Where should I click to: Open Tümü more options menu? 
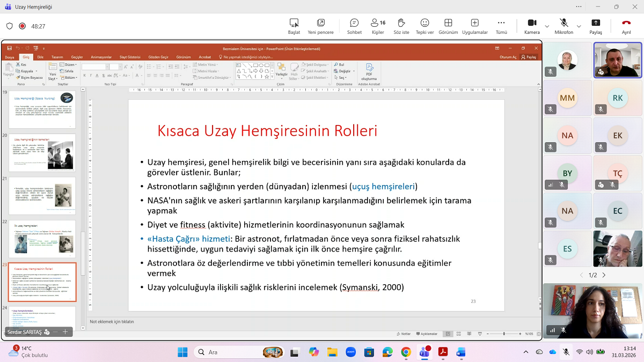(501, 26)
